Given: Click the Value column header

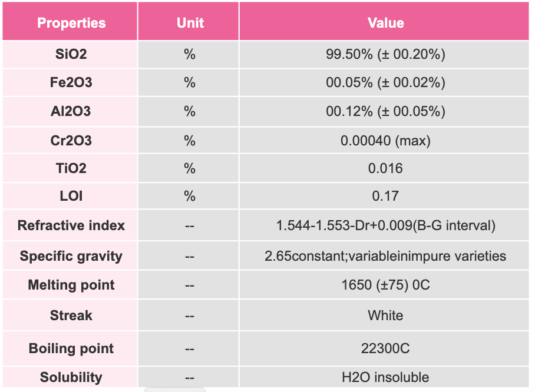Looking at the screenshot, I should (x=385, y=23).
